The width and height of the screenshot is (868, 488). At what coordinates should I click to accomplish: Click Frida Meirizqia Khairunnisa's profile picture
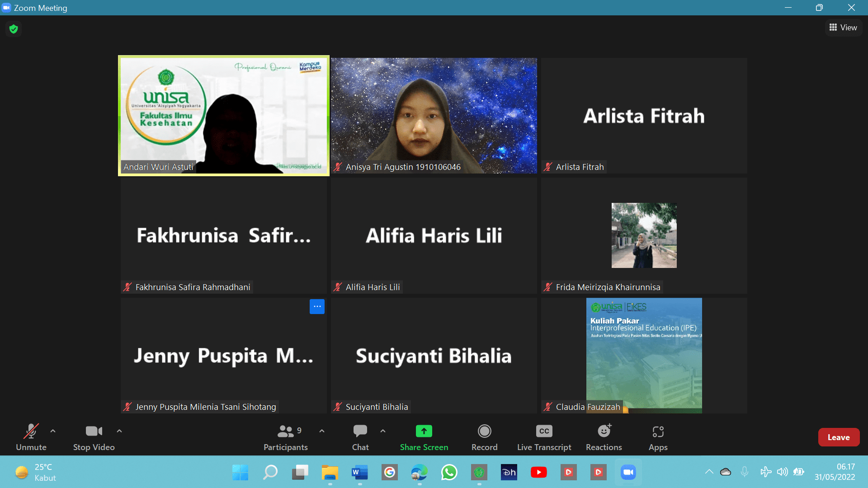[x=644, y=235]
